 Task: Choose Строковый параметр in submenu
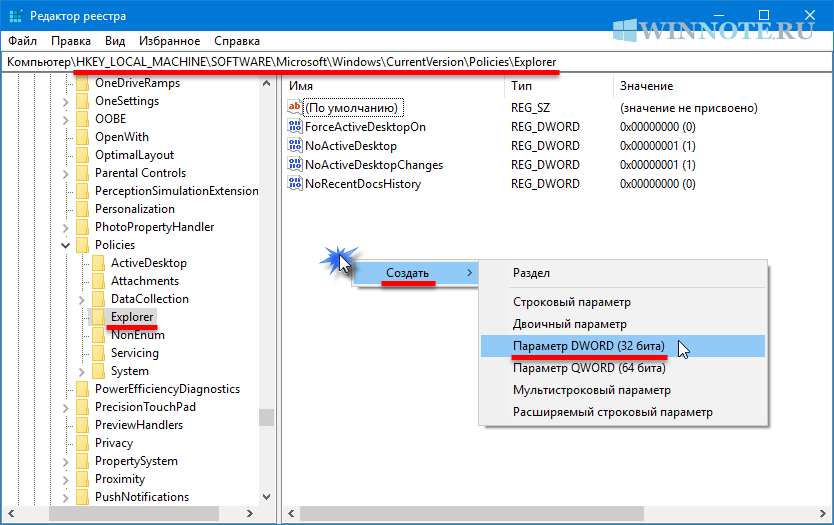(x=623, y=302)
